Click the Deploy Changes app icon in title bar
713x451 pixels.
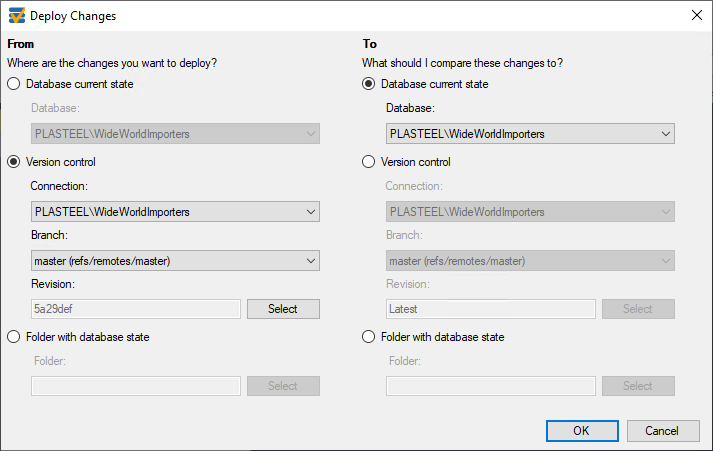[x=17, y=15]
